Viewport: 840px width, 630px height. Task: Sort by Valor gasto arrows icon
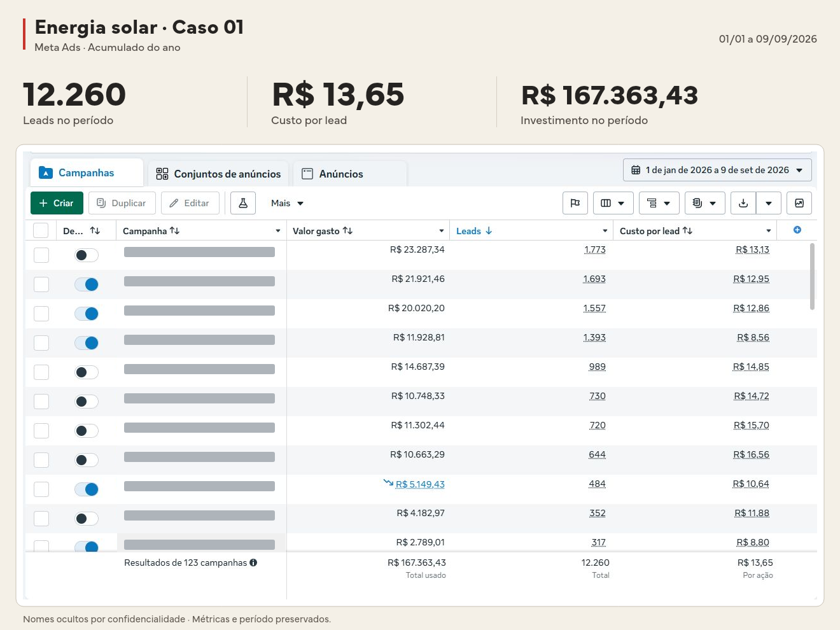(x=347, y=230)
